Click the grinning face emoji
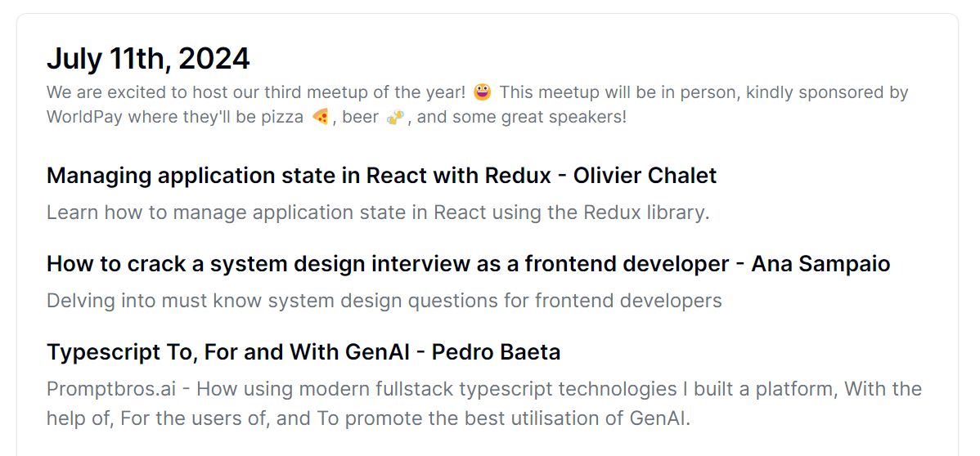 482,92
